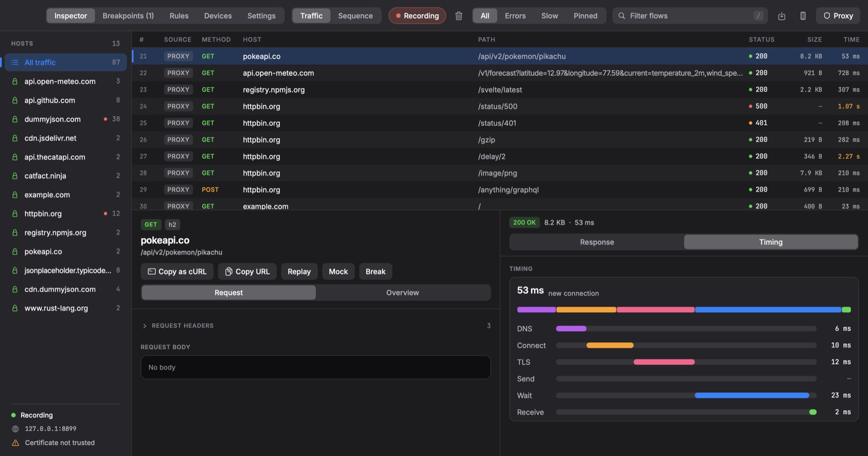868x456 pixels.
Task: Click the lock icon for catfact.ninja
Action: click(15, 176)
